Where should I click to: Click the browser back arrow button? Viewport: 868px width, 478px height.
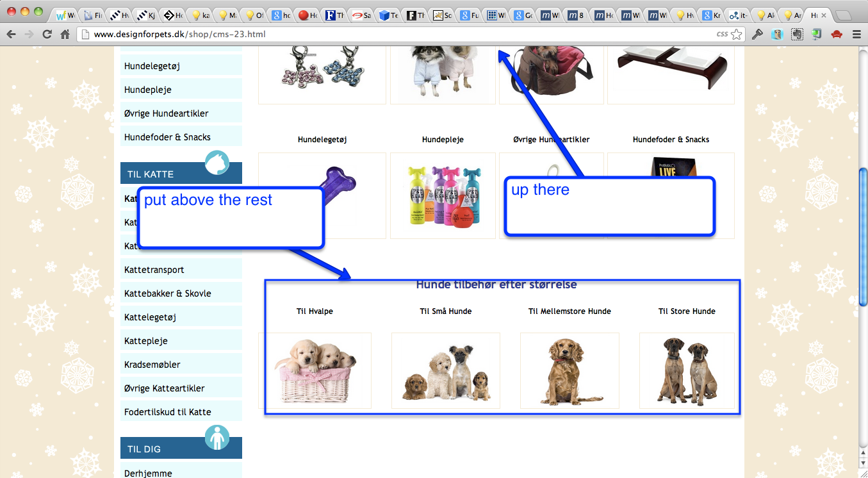pyautogui.click(x=11, y=35)
